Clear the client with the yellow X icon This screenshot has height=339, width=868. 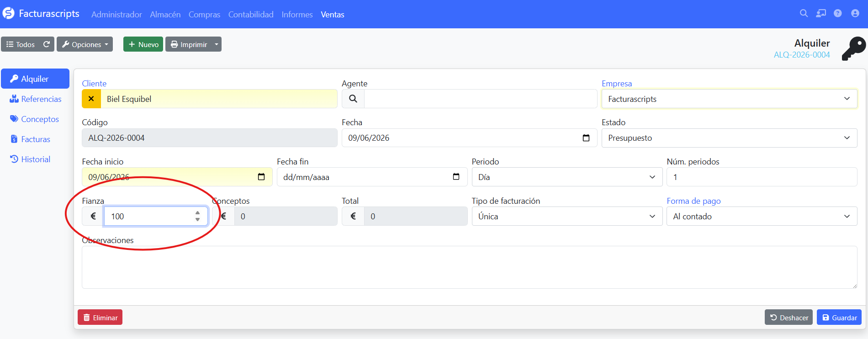click(x=91, y=99)
